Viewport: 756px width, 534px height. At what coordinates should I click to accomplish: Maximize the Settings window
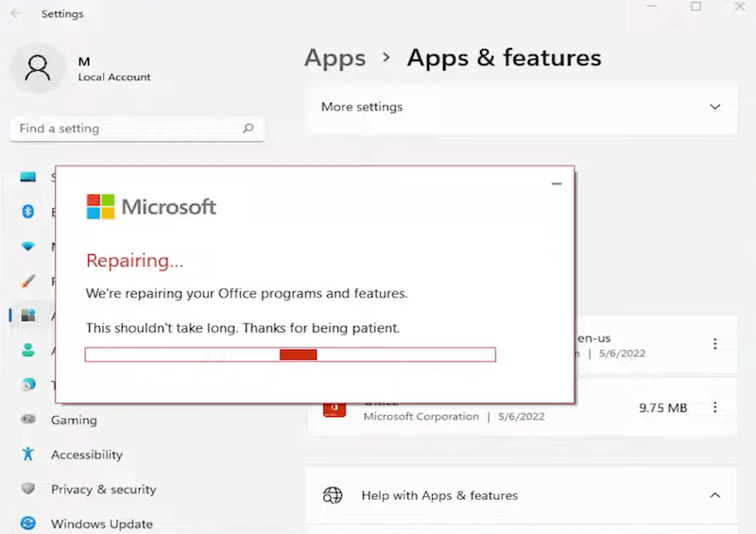696,7
